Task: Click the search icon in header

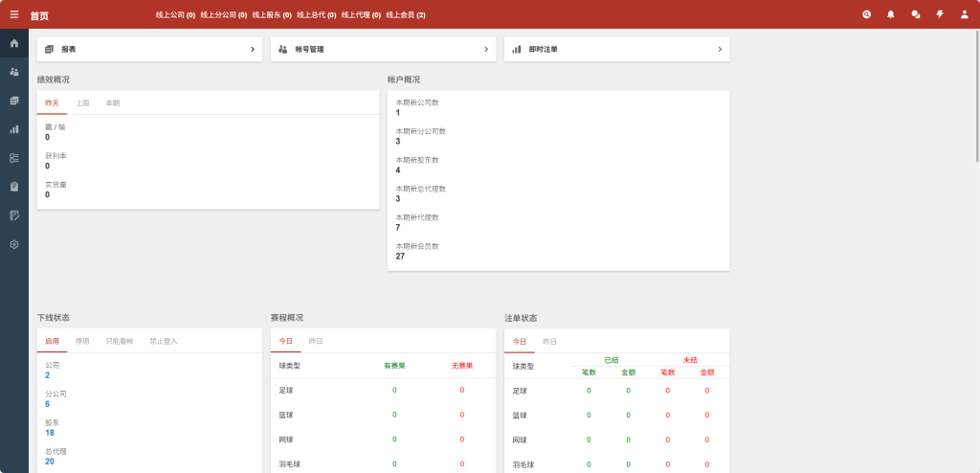Action: click(x=866, y=14)
